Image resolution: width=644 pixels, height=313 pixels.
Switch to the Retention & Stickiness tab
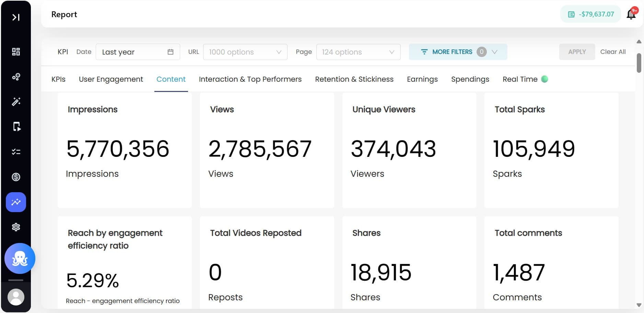pyautogui.click(x=354, y=79)
